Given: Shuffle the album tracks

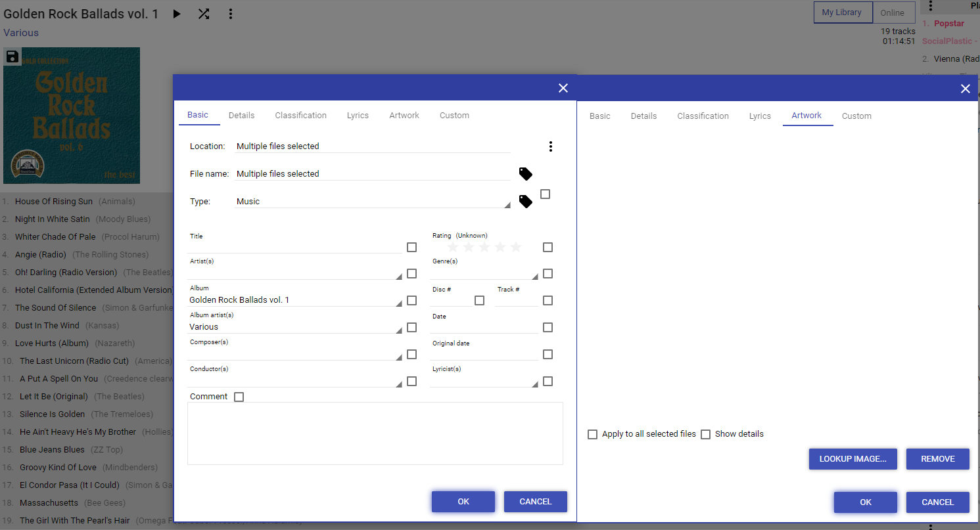Looking at the screenshot, I should click(204, 14).
